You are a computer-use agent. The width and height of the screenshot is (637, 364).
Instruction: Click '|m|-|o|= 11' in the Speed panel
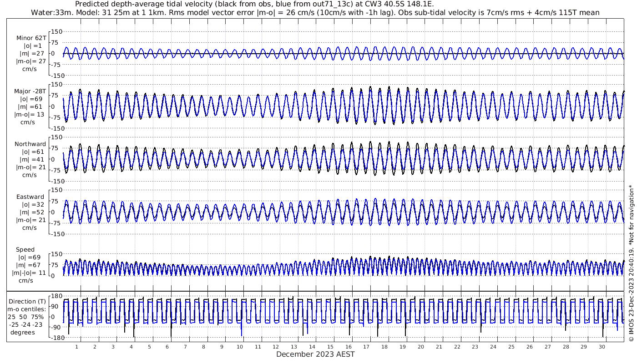[29, 273]
